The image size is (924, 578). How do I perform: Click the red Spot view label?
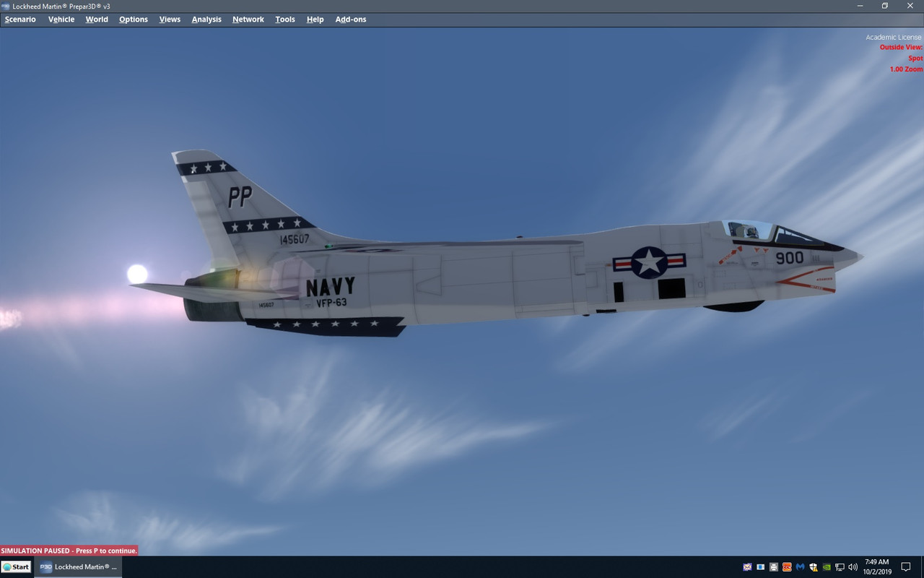coord(915,59)
